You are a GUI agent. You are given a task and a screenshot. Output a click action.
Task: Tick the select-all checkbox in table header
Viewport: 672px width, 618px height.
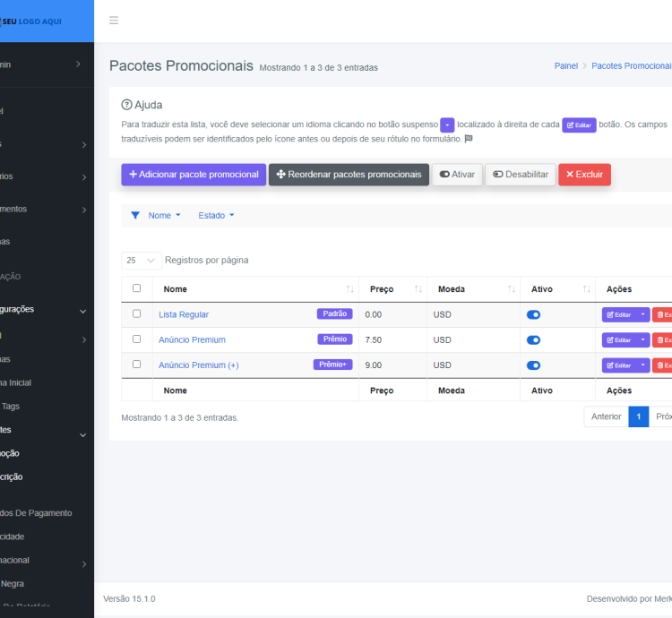pyautogui.click(x=136, y=288)
